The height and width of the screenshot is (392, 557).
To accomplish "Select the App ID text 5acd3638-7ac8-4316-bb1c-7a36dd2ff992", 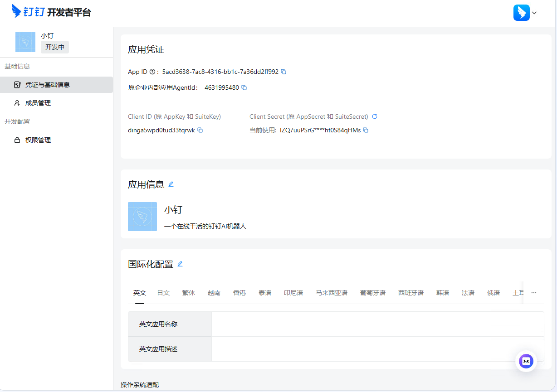I will (220, 72).
